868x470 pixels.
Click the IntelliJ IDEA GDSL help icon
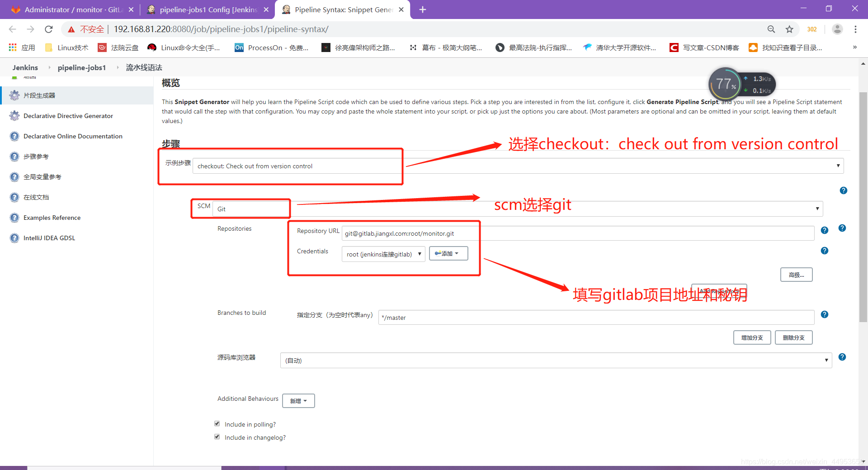[14, 238]
